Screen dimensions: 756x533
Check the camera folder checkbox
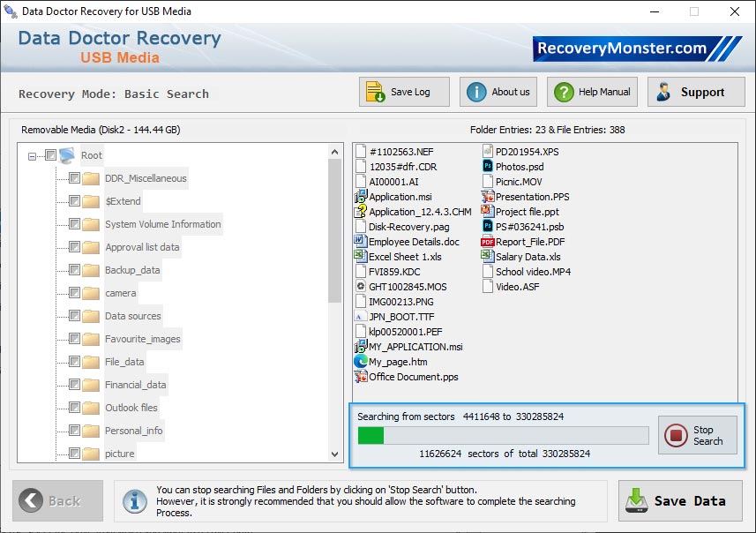coord(75,293)
